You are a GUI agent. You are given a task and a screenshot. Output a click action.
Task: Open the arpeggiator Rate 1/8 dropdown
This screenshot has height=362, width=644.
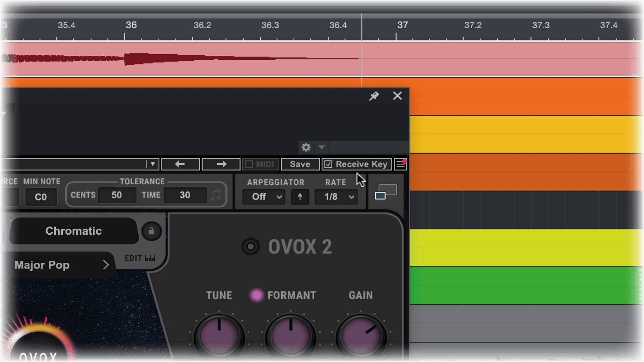pyautogui.click(x=336, y=197)
